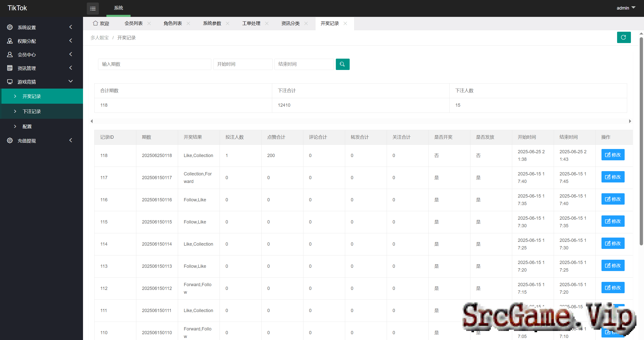
Task: Expand the 会员中心 menu chevron
Action: (71, 54)
